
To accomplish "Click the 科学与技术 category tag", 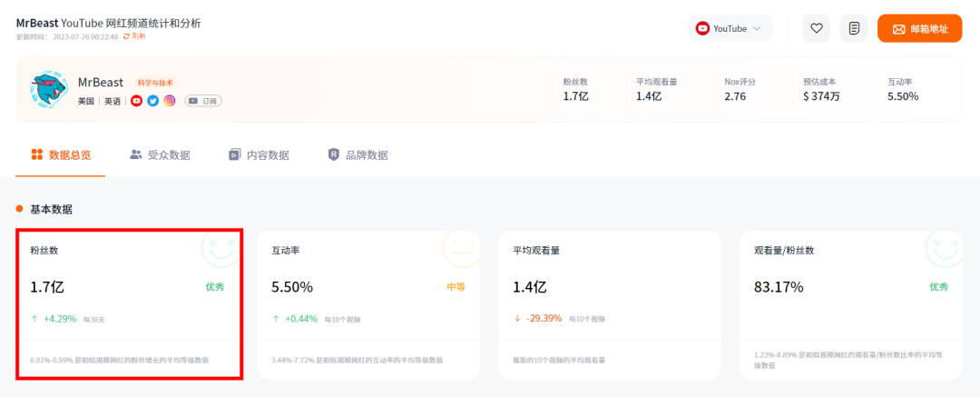I will pyautogui.click(x=154, y=83).
